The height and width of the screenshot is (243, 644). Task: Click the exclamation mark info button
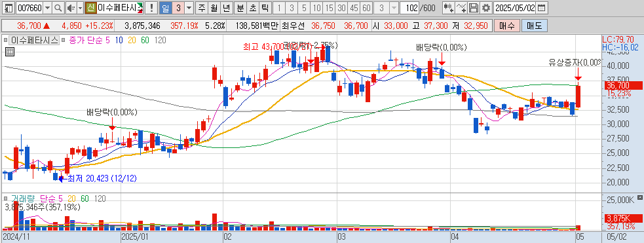pyautogui.click(x=151, y=8)
